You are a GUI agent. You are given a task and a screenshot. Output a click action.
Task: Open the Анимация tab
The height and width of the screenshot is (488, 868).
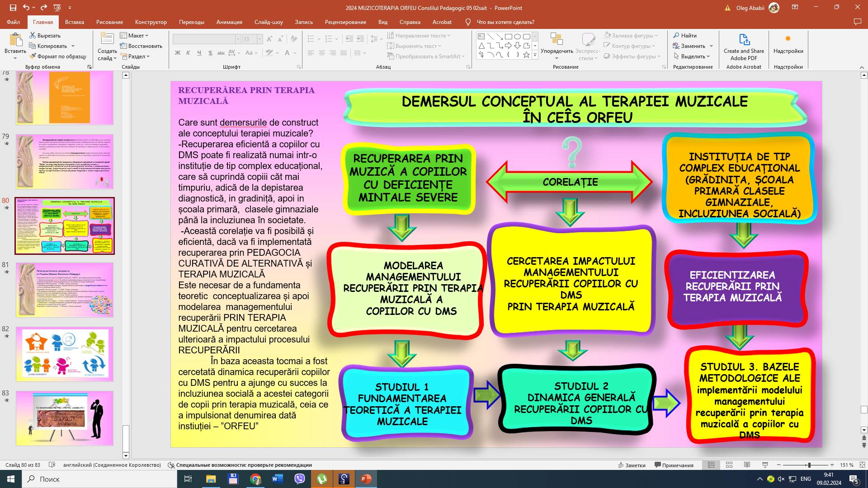(229, 22)
